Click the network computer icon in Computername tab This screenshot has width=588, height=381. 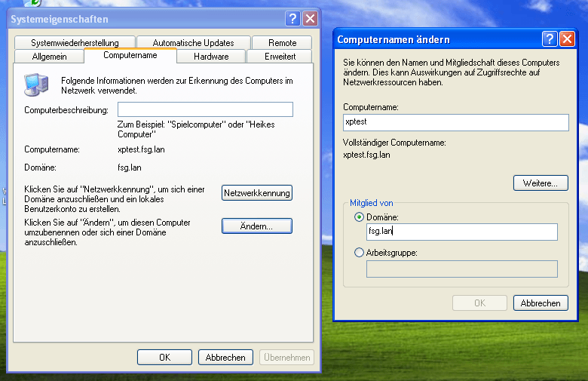(x=35, y=84)
